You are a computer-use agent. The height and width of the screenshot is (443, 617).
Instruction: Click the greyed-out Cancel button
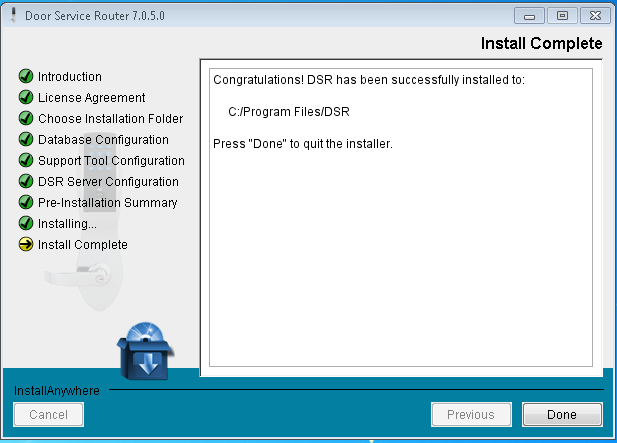click(48, 414)
